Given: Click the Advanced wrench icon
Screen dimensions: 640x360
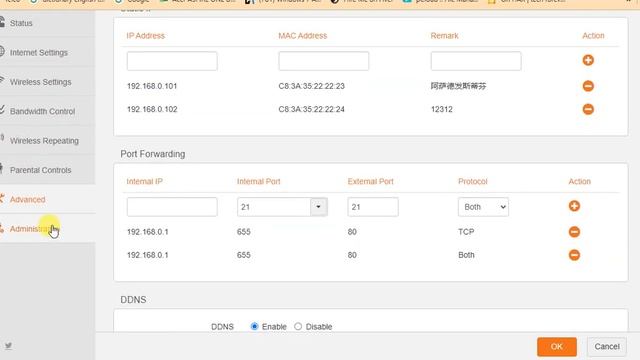Looking at the screenshot, I should click(2, 198).
